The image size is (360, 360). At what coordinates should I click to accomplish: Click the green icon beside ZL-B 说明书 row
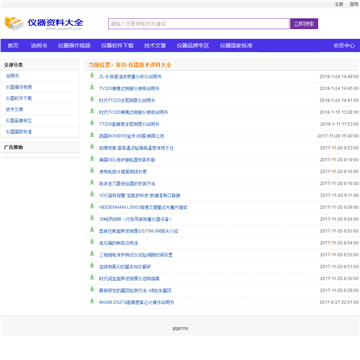click(x=92, y=75)
